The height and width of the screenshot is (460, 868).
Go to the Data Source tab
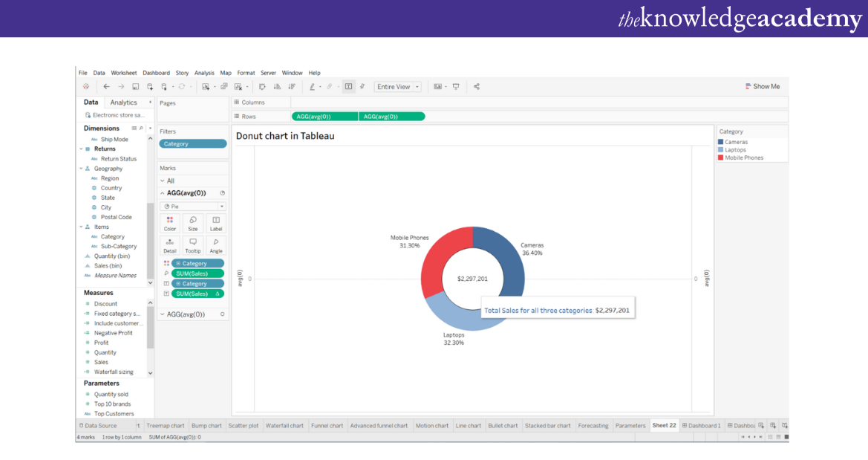(97, 426)
